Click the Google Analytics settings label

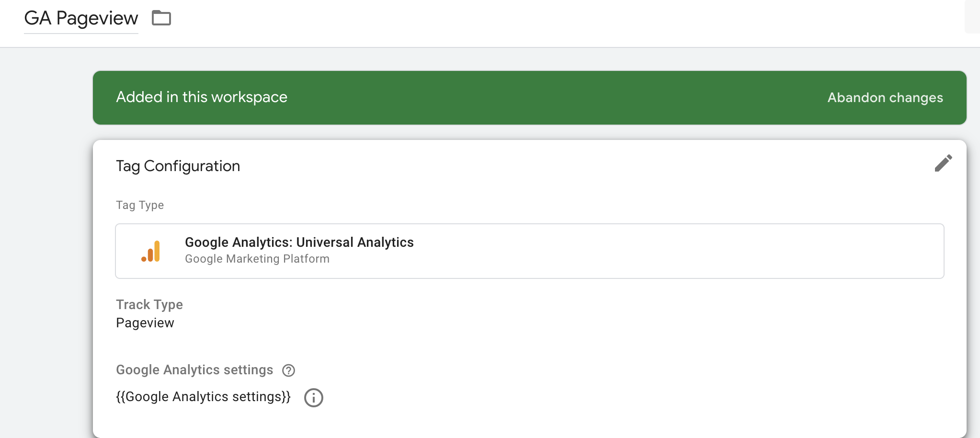coord(194,370)
